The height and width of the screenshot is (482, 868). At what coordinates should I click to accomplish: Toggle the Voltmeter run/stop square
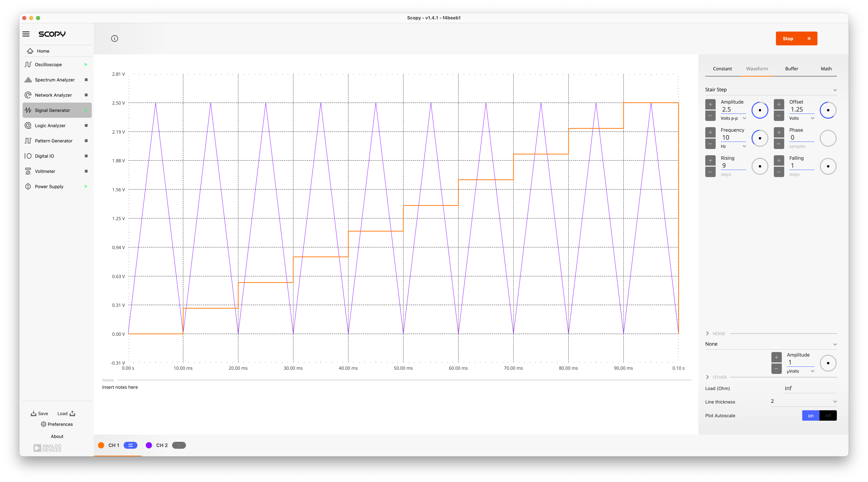click(86, 171)
